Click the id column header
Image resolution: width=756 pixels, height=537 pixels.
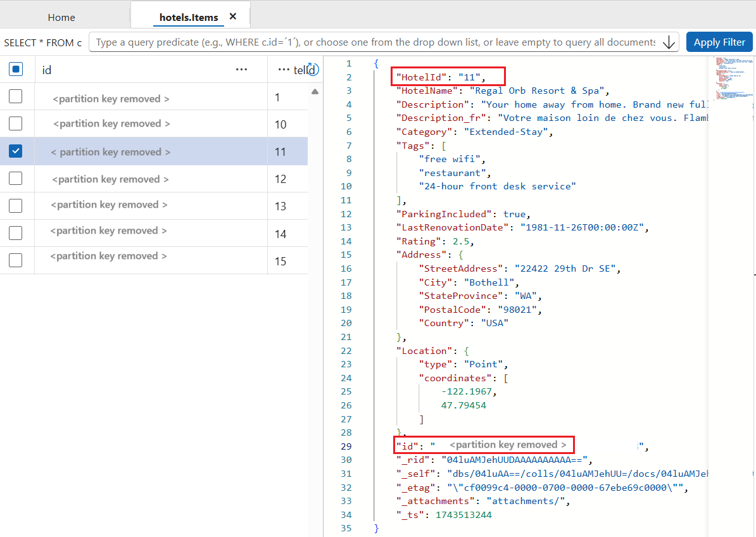tap(47, 70)
